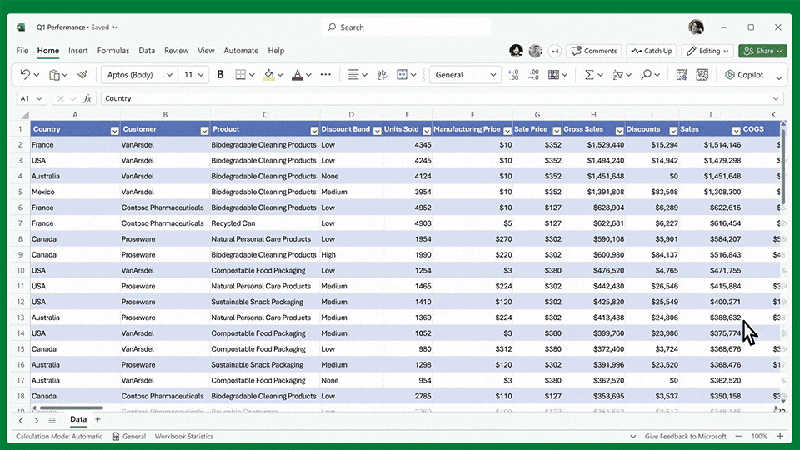The height and width of the screenshot is (450, 800).
Task: Open the Insert ribbon tab
Action: (x=78, y=50)
